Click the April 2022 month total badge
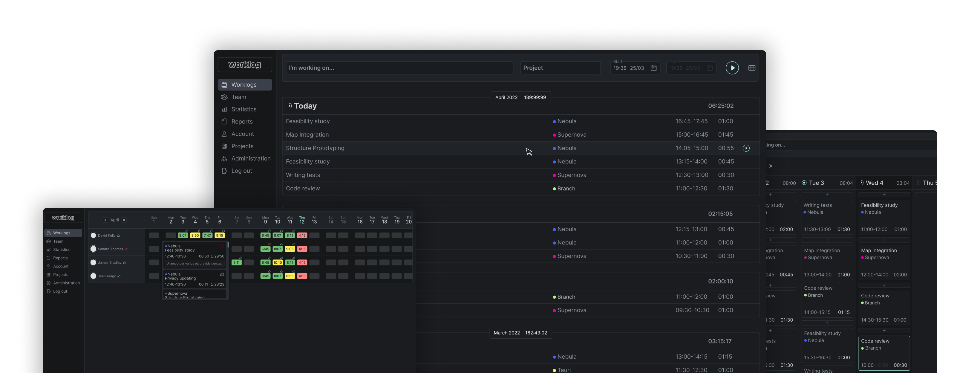The height and width of the screenshot is (373, 980). tap(520, 97)
